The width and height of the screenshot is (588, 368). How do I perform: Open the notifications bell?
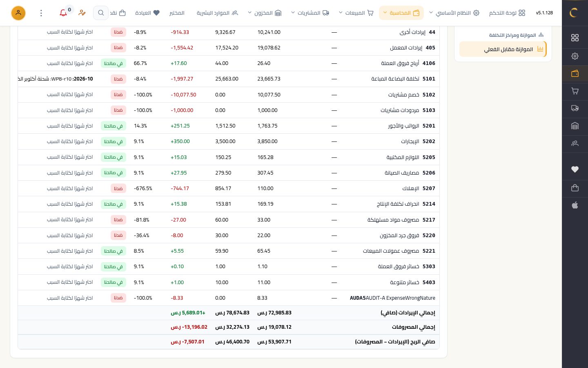(63, 13)
